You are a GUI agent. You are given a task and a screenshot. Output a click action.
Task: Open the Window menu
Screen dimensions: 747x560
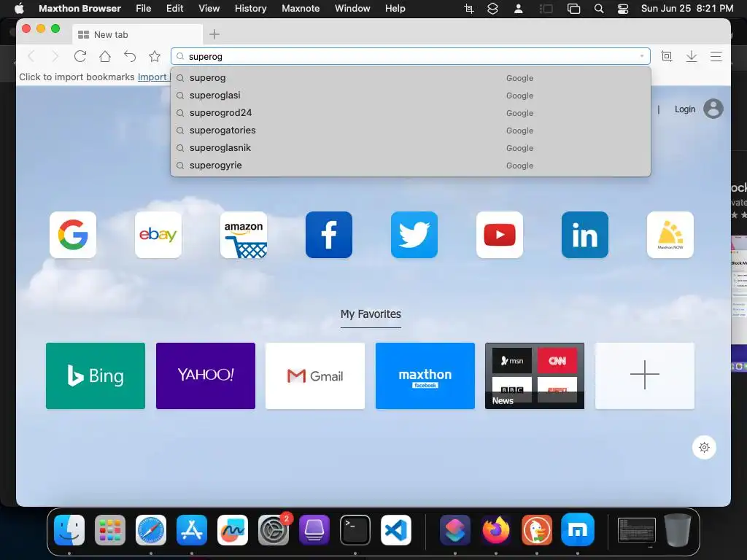click(x=352, y=9)
